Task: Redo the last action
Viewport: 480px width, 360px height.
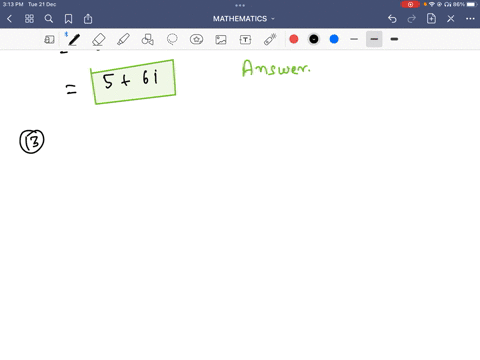Action: coord(412,19)
